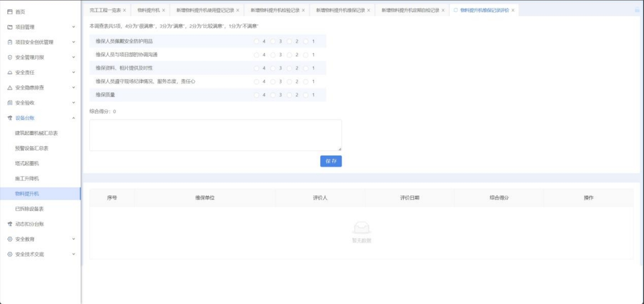This screenshot has width=644, height=304.
Task: Close the 物料提升机维保记录评价 tab
Action: click(x=513, y=10)
